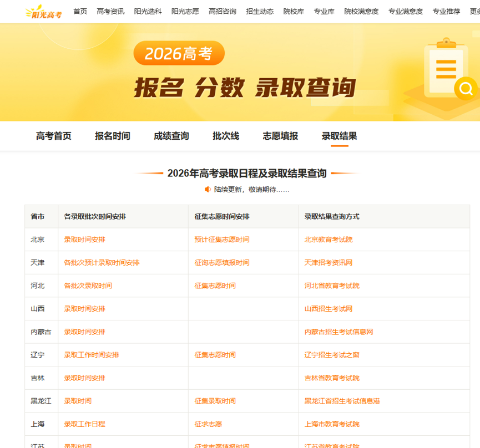The width and height of the screenshot is (480, 448).
Task: Click the 黑龙江 province cell
Action: coord(41,401)
